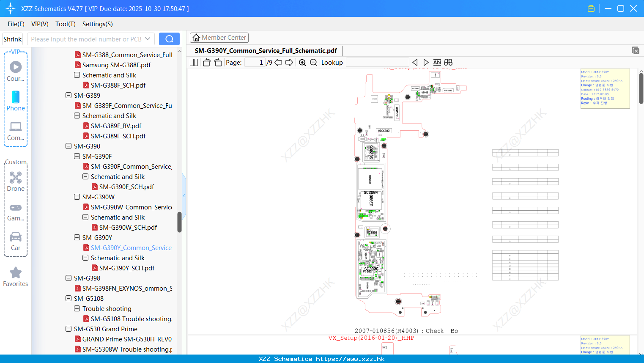
Task: Click the document viewer scrollbar thumb
Action: (641, 88)
